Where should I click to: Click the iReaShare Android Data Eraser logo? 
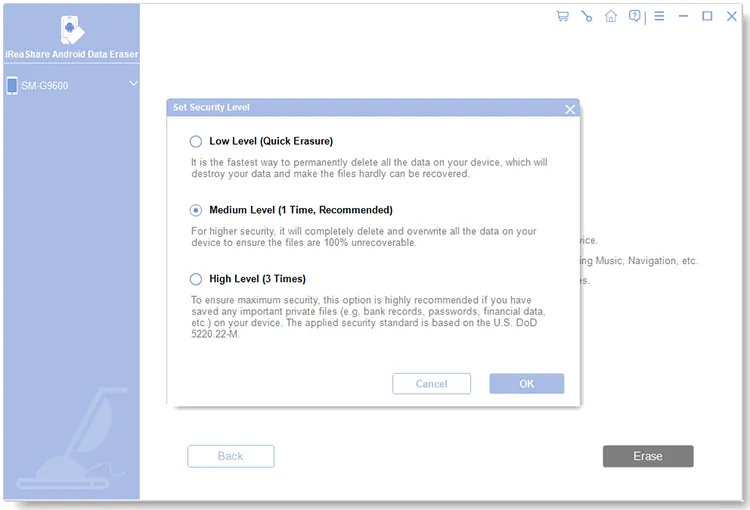[x=72, y=30]
